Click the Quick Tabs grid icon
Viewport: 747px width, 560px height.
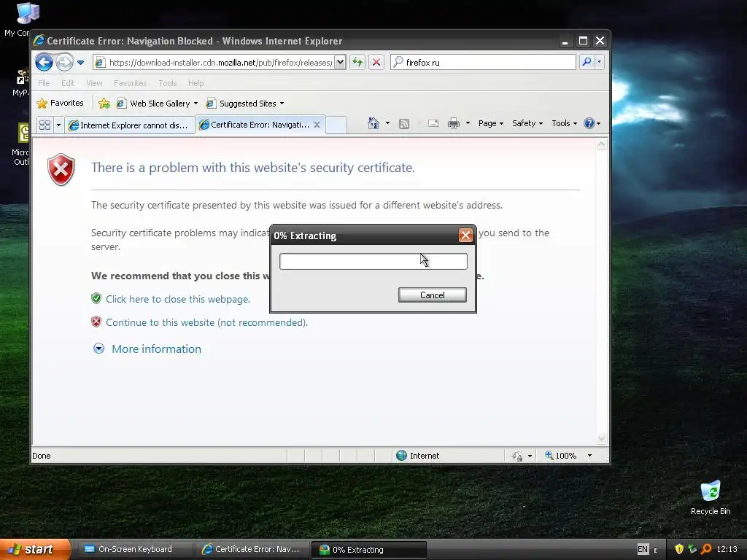tap(44, 125)
